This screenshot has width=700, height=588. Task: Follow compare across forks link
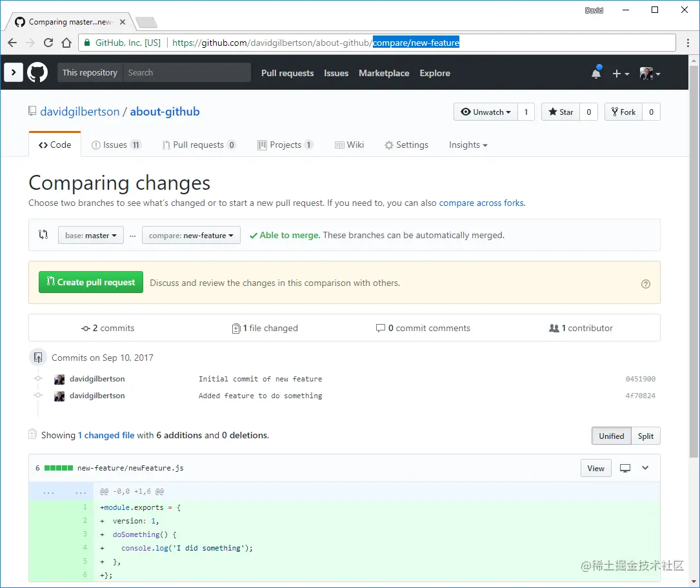[482, 203]
